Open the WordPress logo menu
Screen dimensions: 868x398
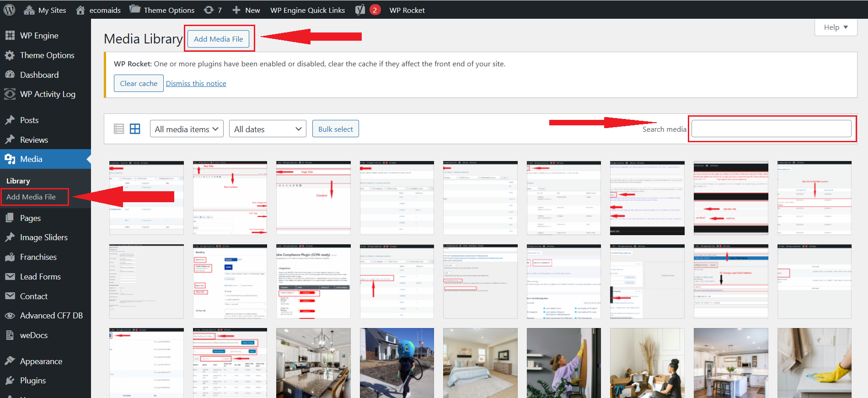(x=9, y=10)
